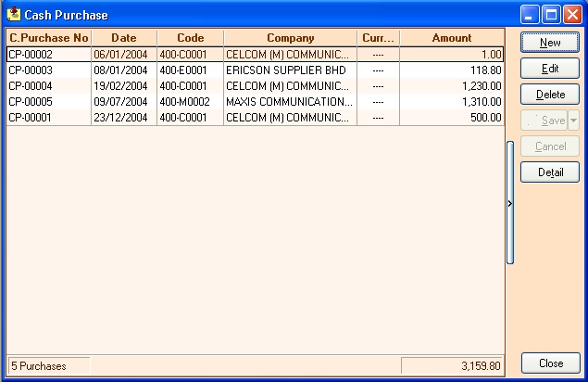
Task: Click MAXIS COMMUNICATION... company cell
Action: (x=289, y=102)
